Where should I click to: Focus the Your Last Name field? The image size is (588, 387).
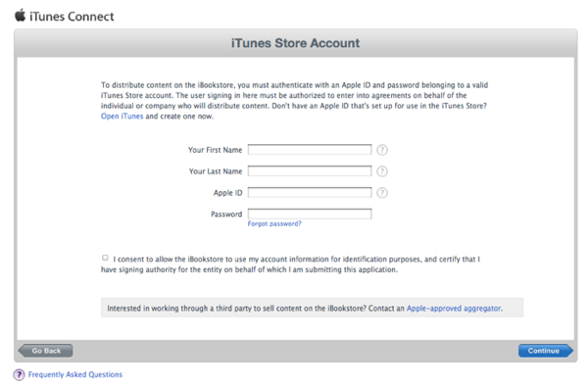(x=310, y=171)
